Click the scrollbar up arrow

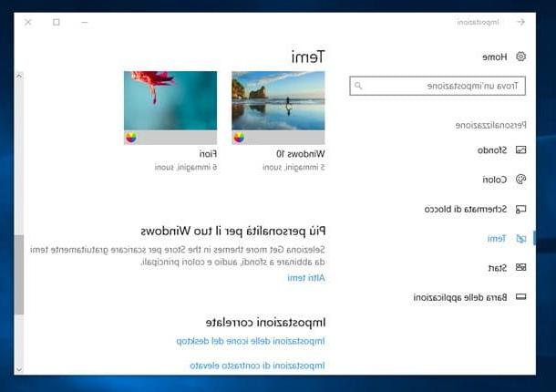coord(19,76)
